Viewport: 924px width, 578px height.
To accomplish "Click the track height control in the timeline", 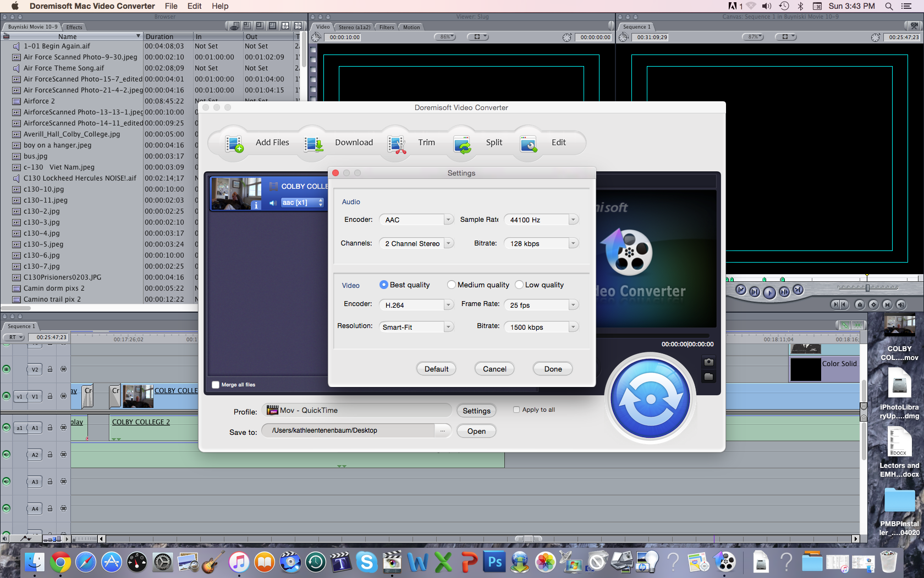I will tap(53, 539).
